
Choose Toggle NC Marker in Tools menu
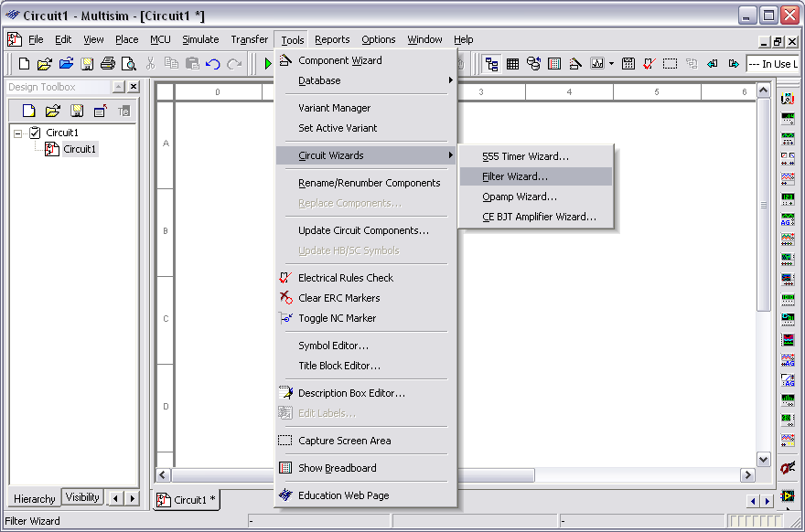coord(337,318)
